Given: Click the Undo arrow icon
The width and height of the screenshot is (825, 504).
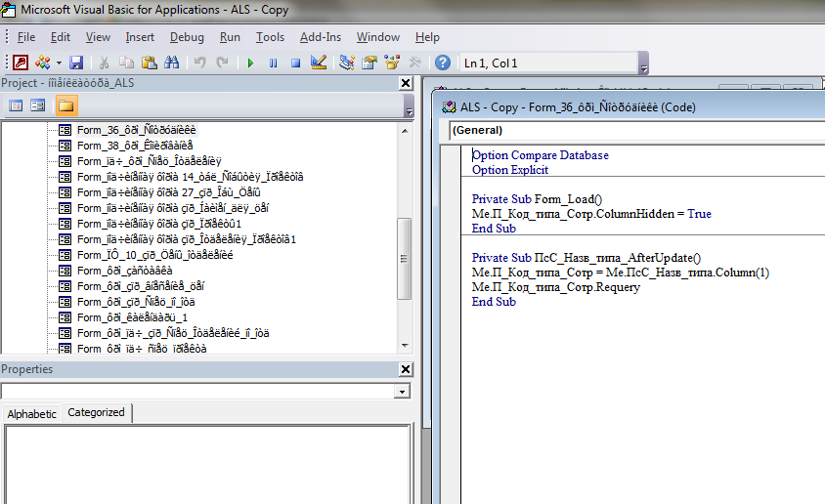Looking at the screenshot, I should tap(199, 63).
